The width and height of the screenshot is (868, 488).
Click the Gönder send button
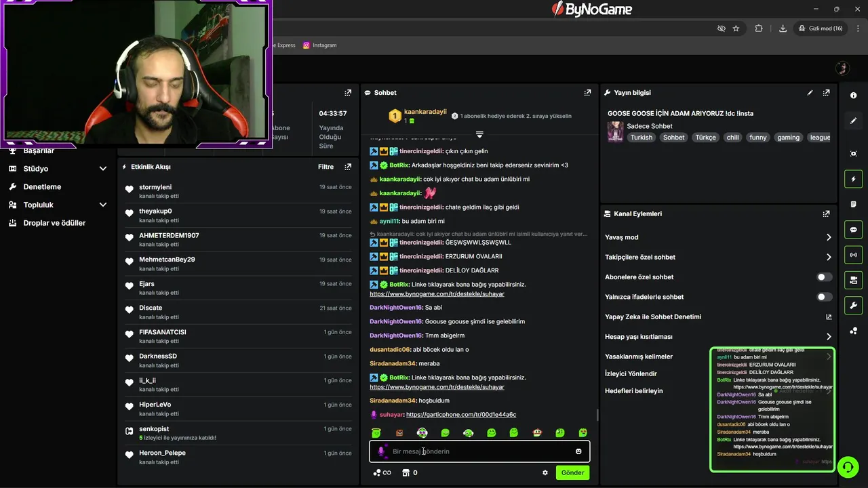[572, 472]
